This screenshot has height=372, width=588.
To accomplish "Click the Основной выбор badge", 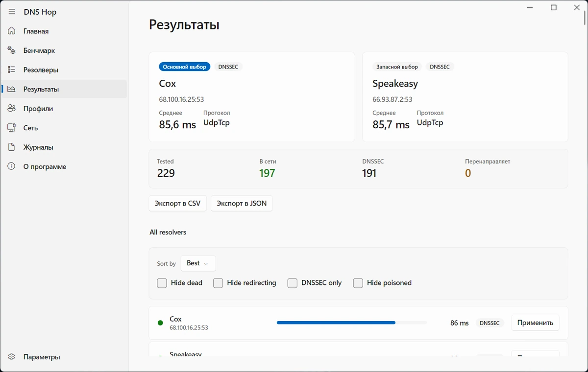I will pyautogui.click(x=185, y=67).
